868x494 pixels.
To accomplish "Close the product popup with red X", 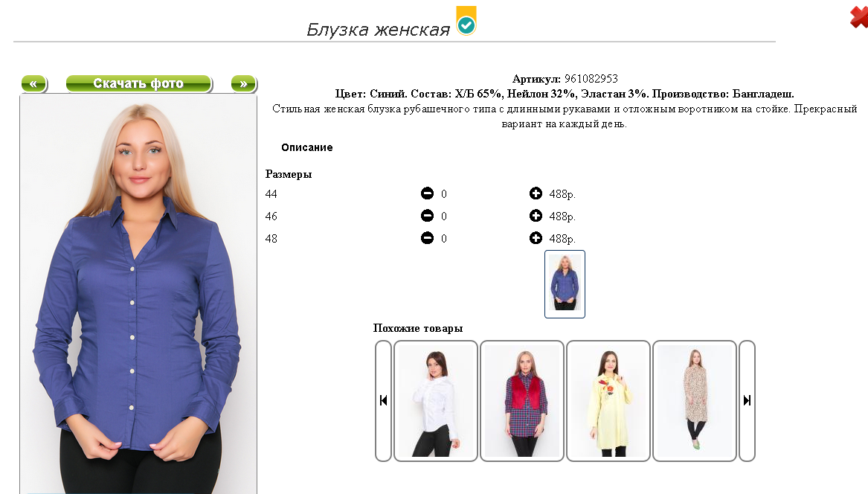I will click(x=859, y=16).
